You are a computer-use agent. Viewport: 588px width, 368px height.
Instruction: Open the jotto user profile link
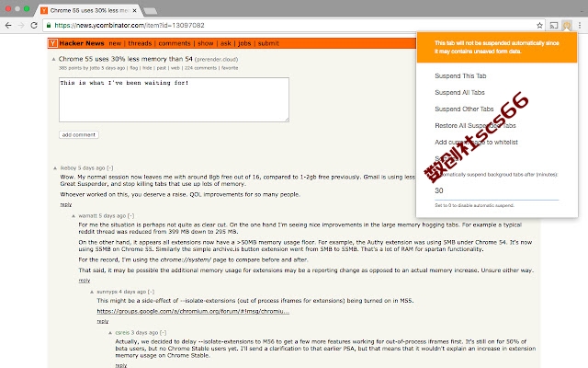(x=95, y=68)
